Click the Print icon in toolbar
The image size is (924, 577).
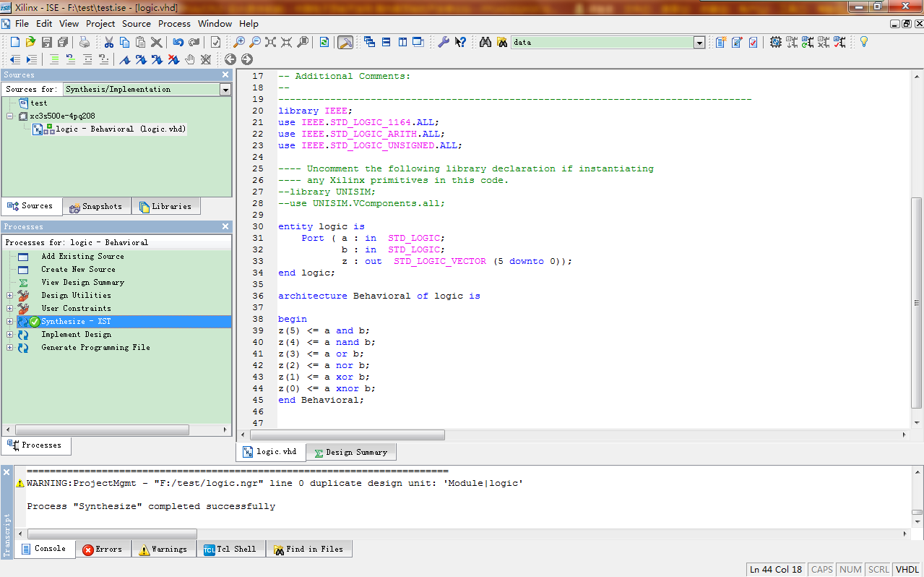(x=85, y=42)
